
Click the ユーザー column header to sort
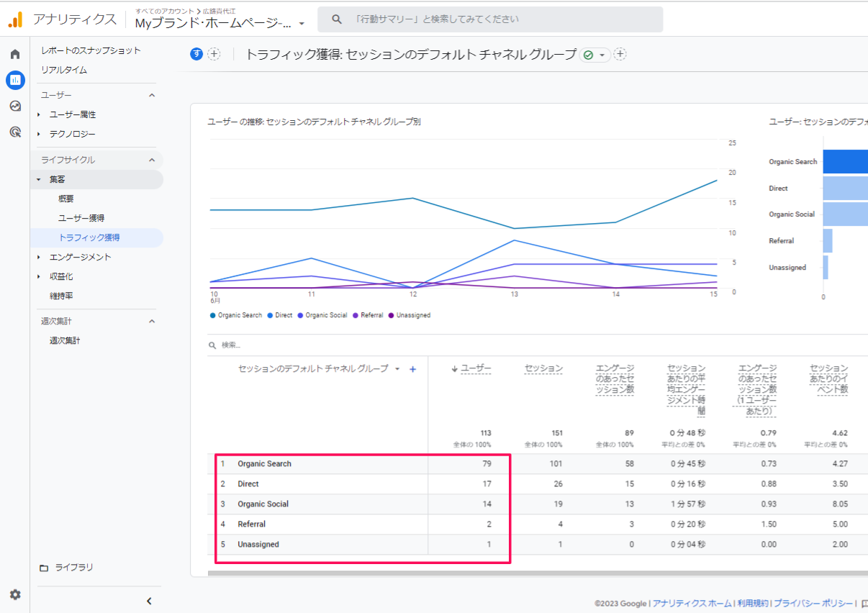coord(476,368)
